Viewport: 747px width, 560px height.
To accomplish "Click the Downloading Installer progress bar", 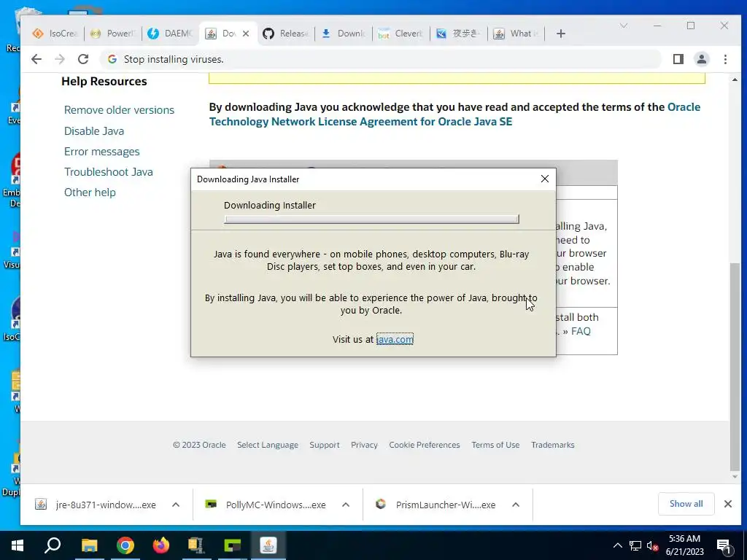I will (371, 219).
